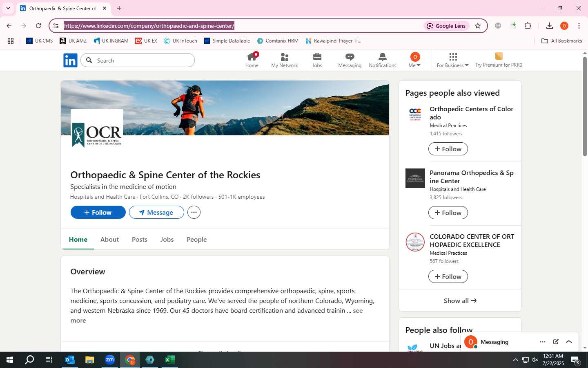Image resolution: width=588 pixels, height=368 pixels.
Task: Click the LinkedIn logo icon
Action: pyautogui.click(x=70, y=61)
